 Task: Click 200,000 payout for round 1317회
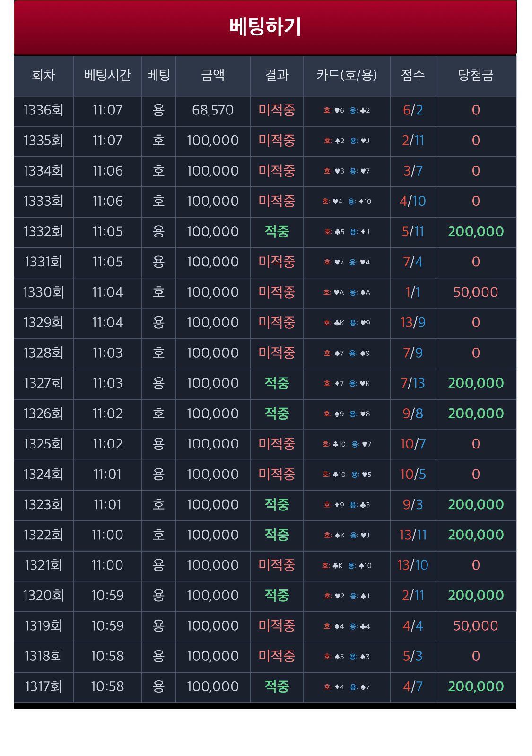click(476, 686)
